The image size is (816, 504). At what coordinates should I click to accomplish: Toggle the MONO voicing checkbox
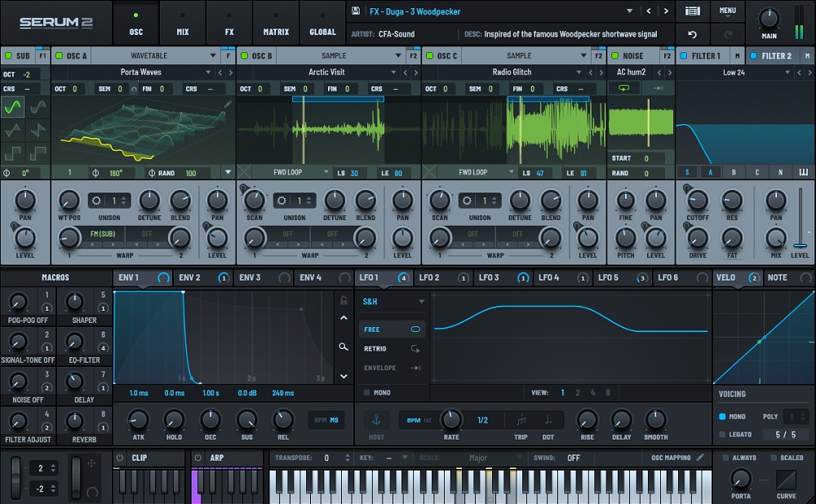point(722,417)
